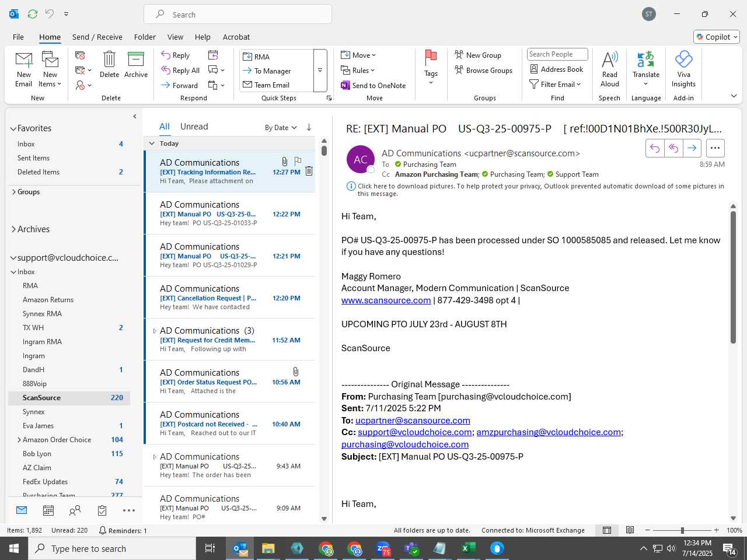Viewport: 747px width, 560px height.
Task: Open the Move dropdown
Action: (358, 55)
